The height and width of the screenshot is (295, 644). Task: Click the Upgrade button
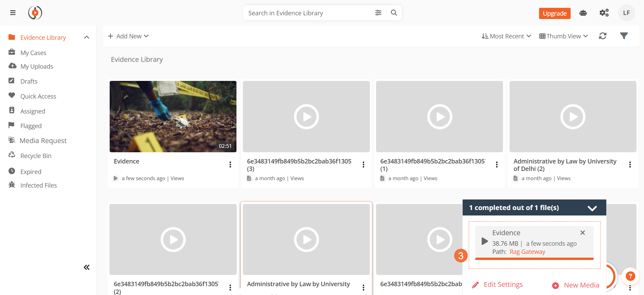point(555,13)
